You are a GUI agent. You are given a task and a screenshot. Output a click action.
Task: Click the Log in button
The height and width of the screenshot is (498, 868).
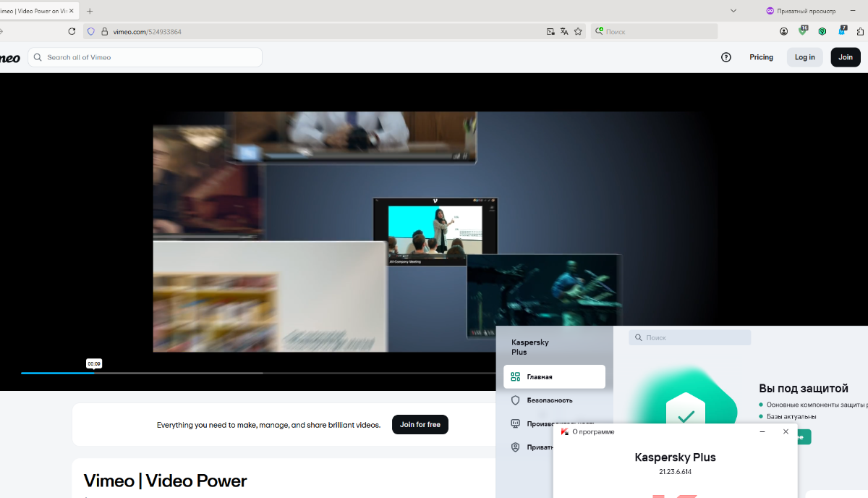805,57
